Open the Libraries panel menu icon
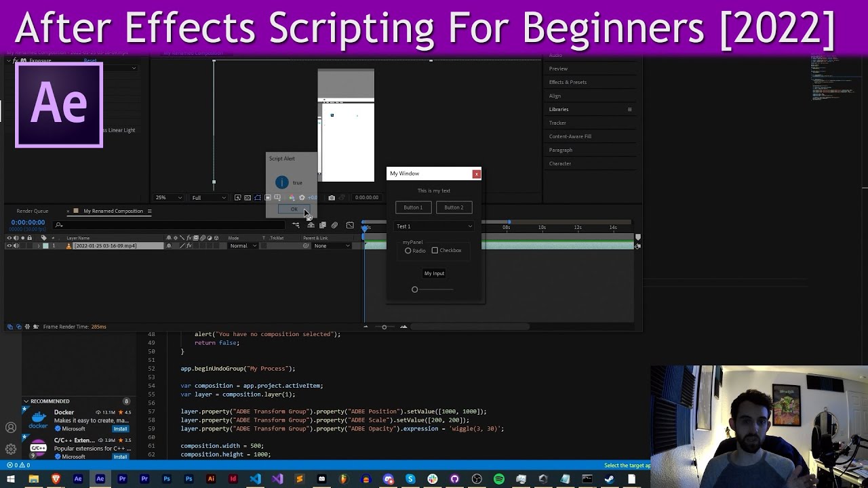 point(629,109)
